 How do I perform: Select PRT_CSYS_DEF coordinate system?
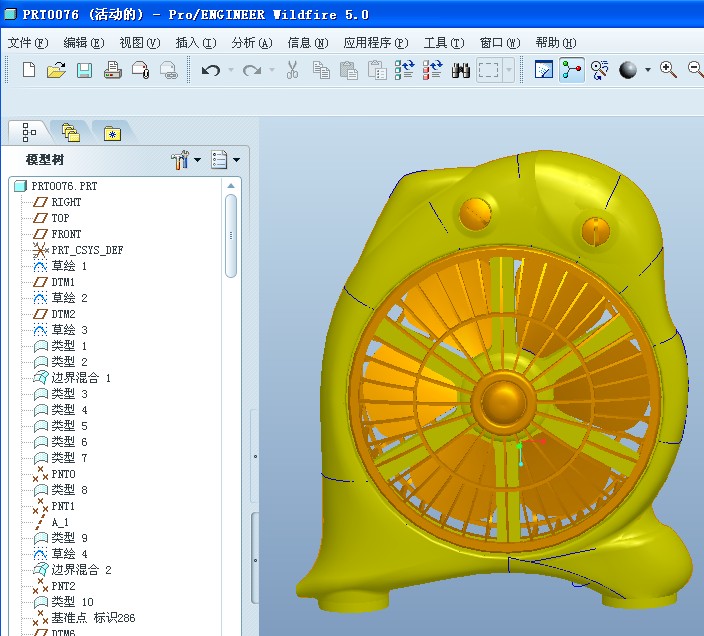tap(78, 250)
